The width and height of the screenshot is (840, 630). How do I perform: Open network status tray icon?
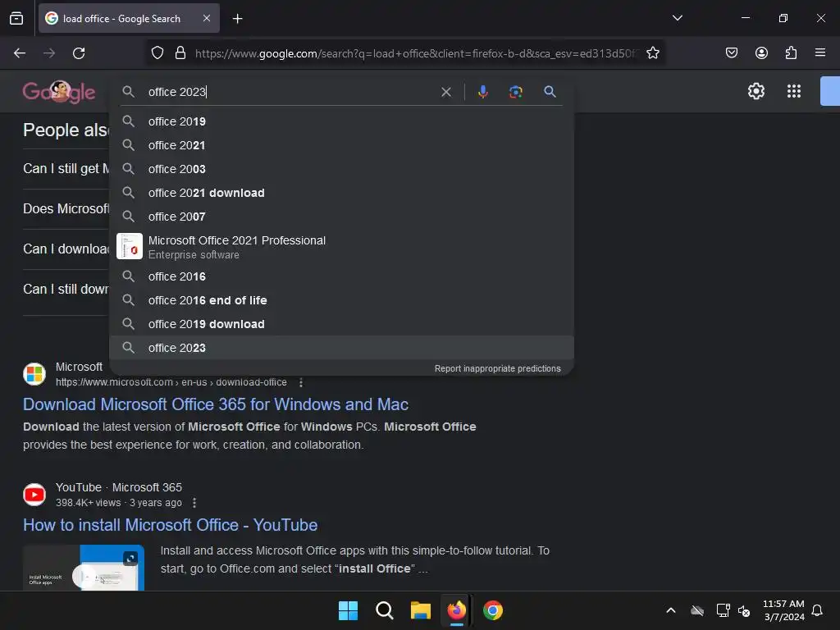(724, 610)
